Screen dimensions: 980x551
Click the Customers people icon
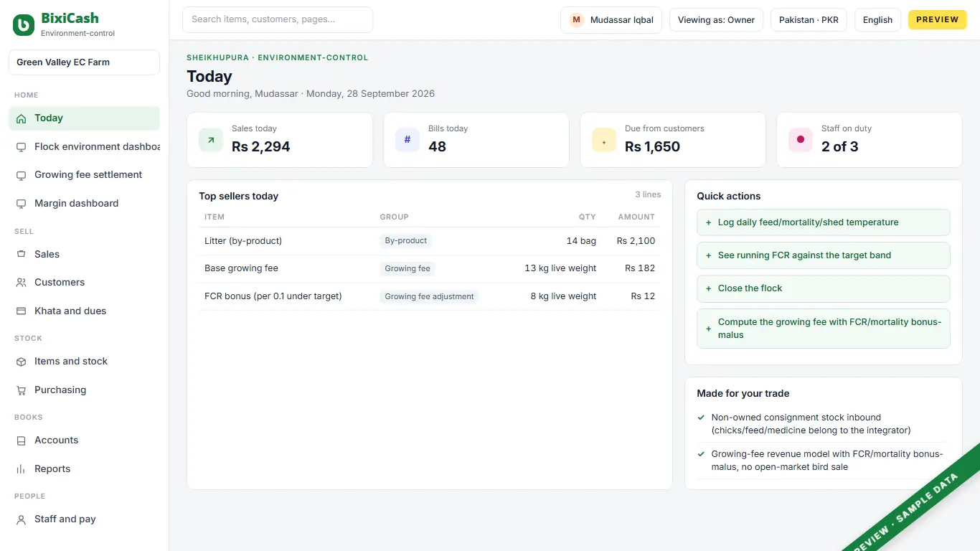tap(21, 283)
